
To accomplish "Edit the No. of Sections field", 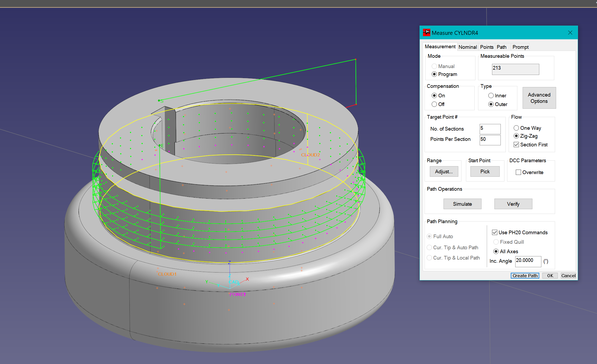I will 490,129.
